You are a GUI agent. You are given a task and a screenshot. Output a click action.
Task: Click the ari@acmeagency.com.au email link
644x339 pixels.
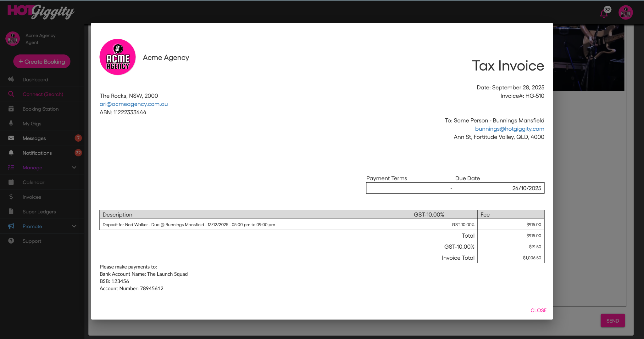134,104
